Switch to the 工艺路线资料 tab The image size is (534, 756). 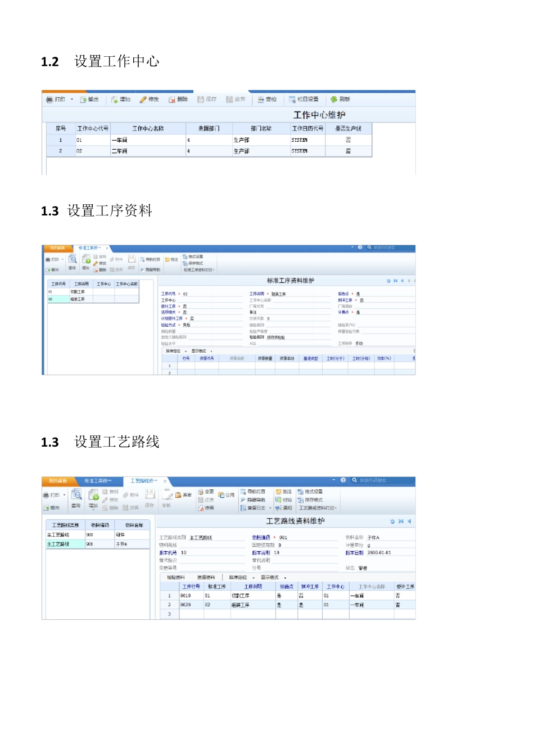(144, 480)
